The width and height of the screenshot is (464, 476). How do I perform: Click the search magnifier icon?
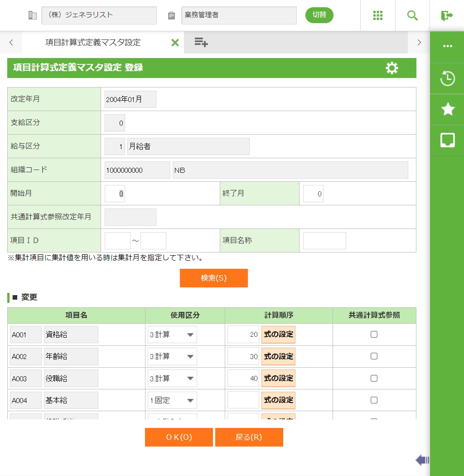click(x=412, y=15)
